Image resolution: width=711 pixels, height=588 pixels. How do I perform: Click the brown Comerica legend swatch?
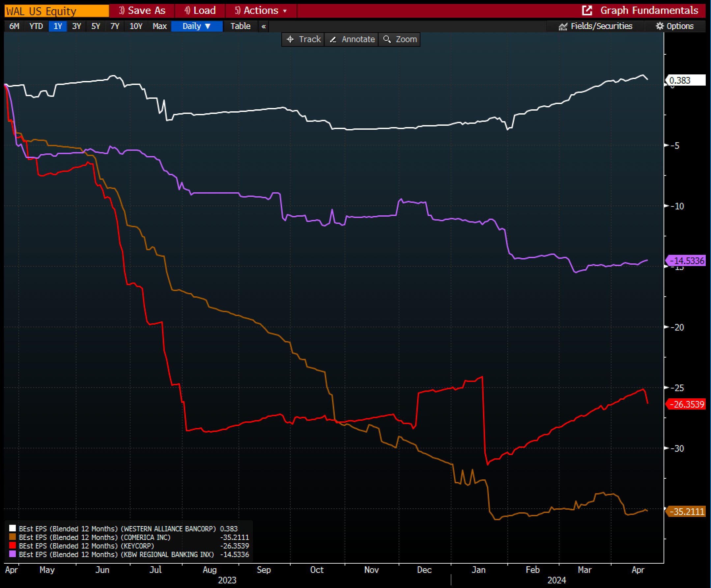click(x=13, y=537)
